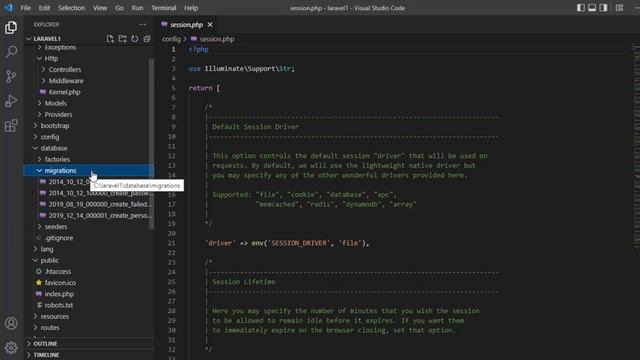This screenshot has height=360, width=640.
Task: Click the Explorer vertical scrollbar
Action: click(x=152, y=144)
